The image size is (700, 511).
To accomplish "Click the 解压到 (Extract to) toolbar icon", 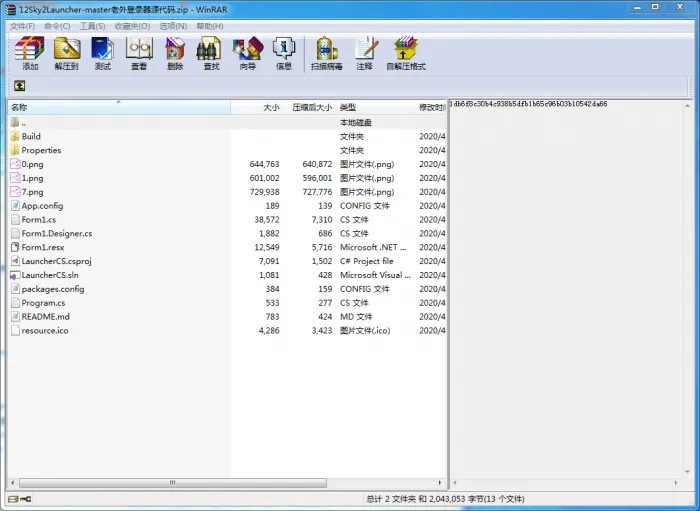I will pos(67,48).
